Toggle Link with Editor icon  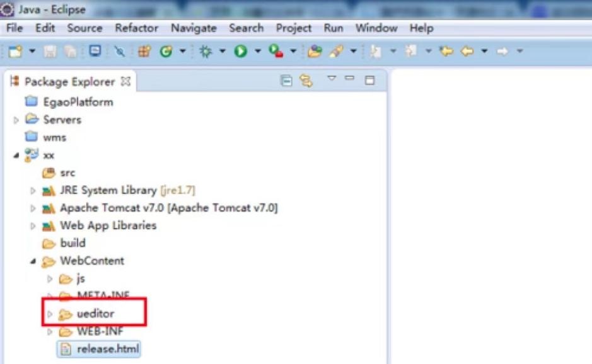306,81
